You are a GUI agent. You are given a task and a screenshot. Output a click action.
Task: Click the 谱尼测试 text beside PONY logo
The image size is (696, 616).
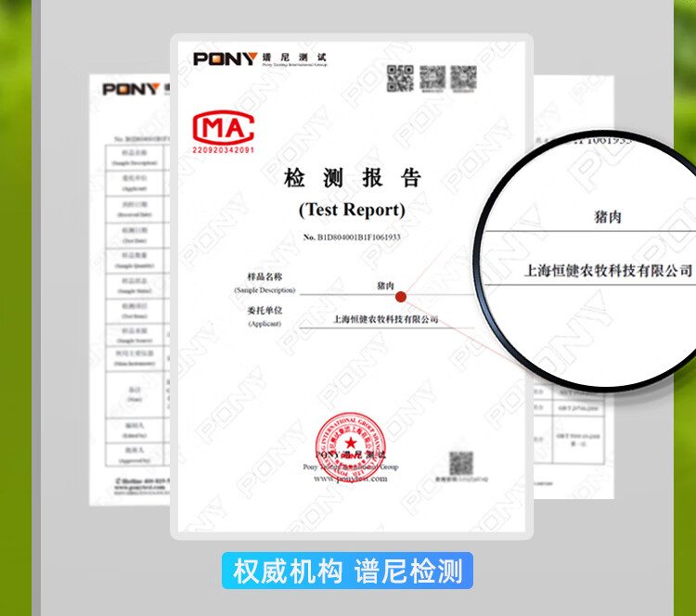pyautogui.click(x=294, y=58)
